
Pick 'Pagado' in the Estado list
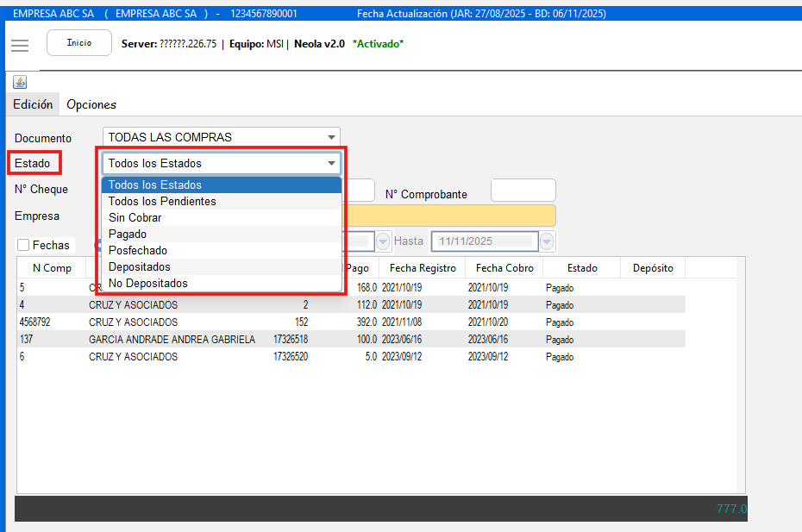[x=128, y=234]
